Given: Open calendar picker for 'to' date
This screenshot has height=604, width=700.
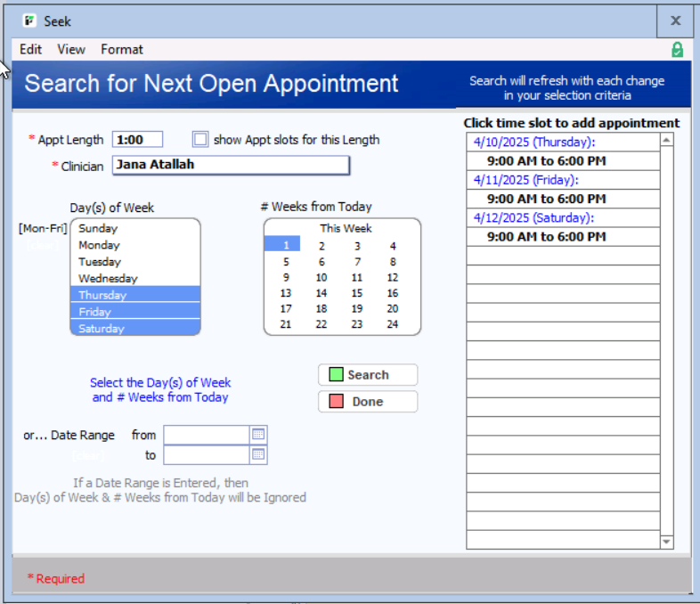Looking at the screenshot, I should [x=258, y=455].
